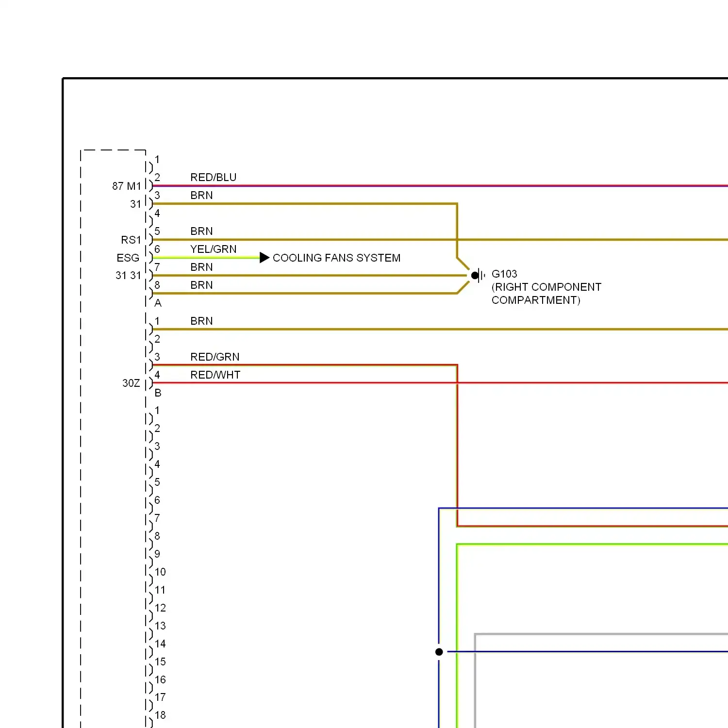Click pin number 15 in the lower connector
The image size is (728, 728).
160,662
